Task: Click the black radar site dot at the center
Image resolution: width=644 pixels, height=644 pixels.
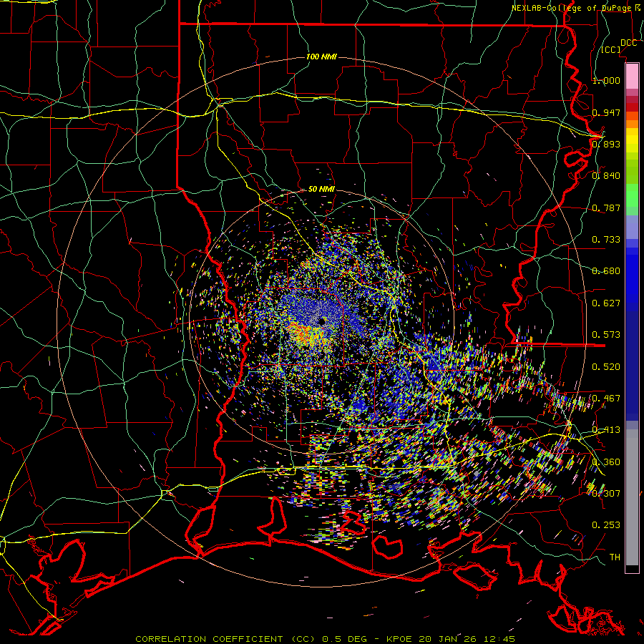Action: point(323,321)
